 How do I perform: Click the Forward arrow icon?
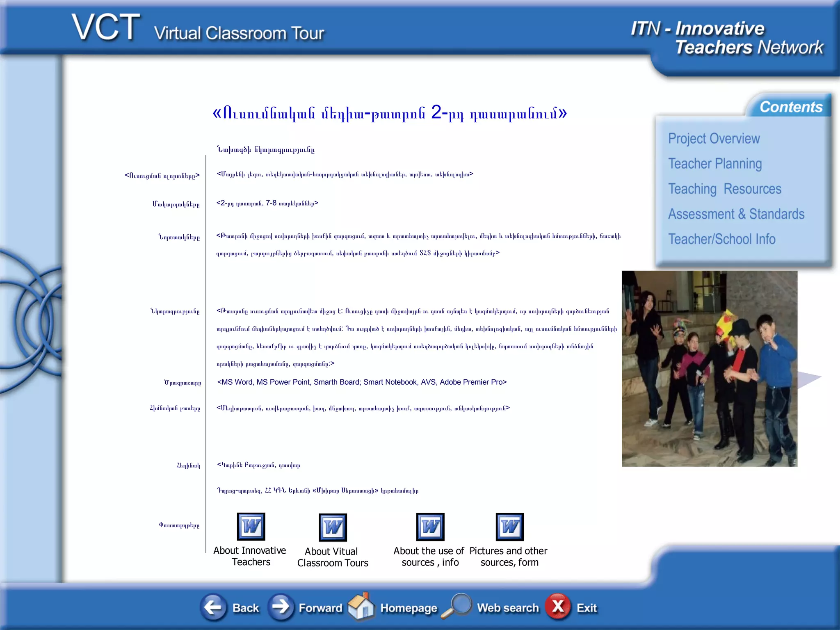[281, 607]
